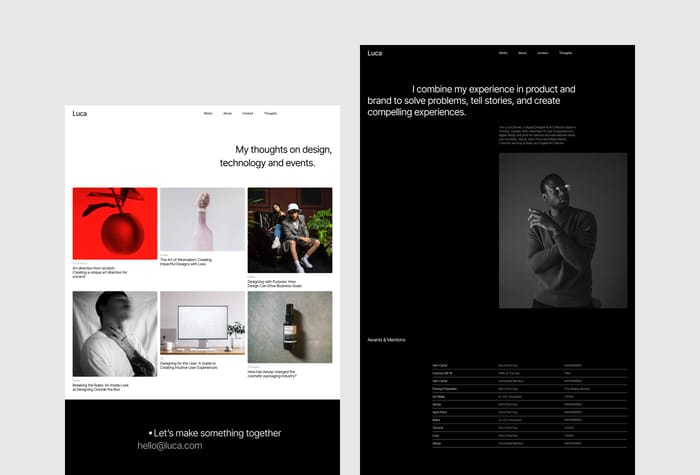Viewport: 700px width, 475px height.
Task: Click the 'I combine my experience' headline
Action: click(471, 100)
